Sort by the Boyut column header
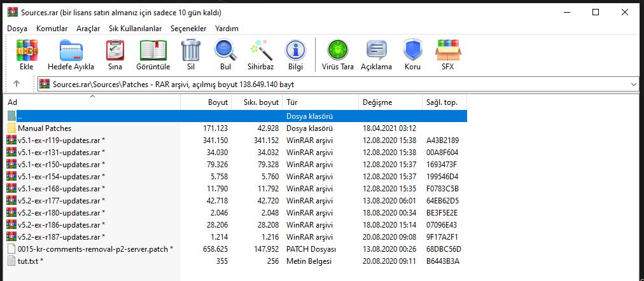 [206, 102]
